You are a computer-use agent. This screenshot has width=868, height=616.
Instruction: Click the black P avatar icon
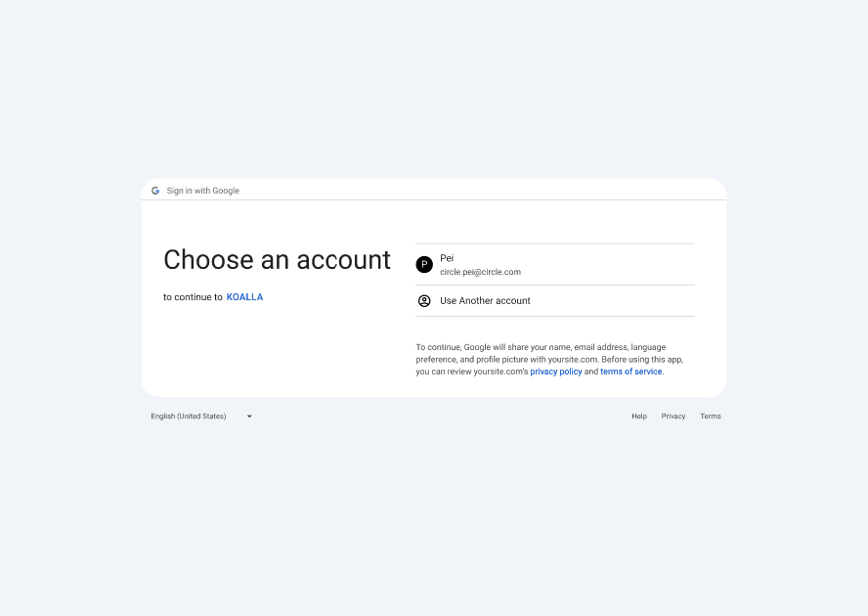[x=424, y=265]
